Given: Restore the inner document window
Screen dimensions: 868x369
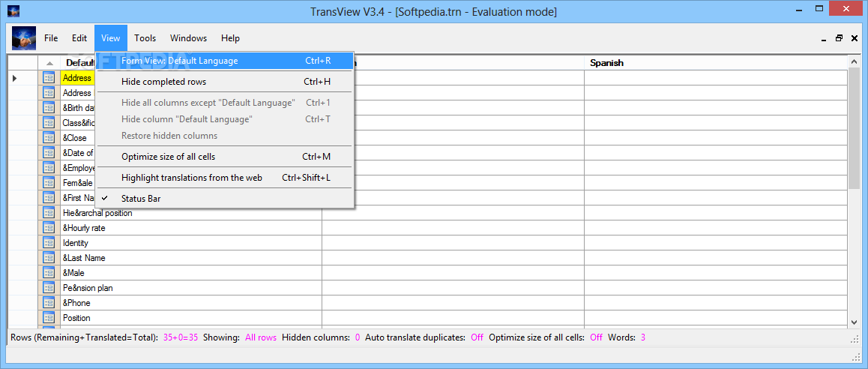Looking at the screenshot, I should (840, 38).
